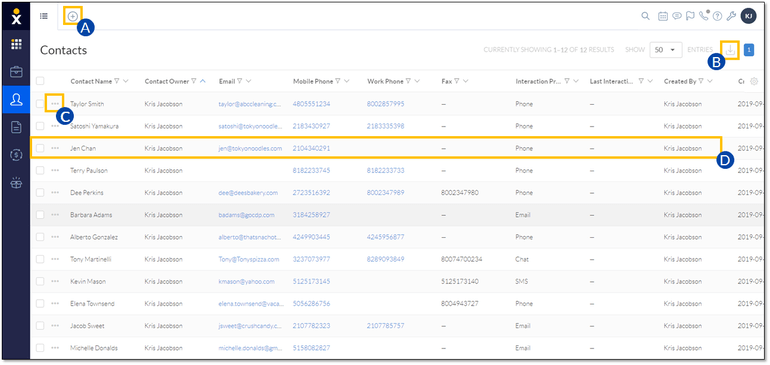Open the column settings gear icon
Image resolution: width=770 pixels, height=365 pixels.
click(754, 82)
